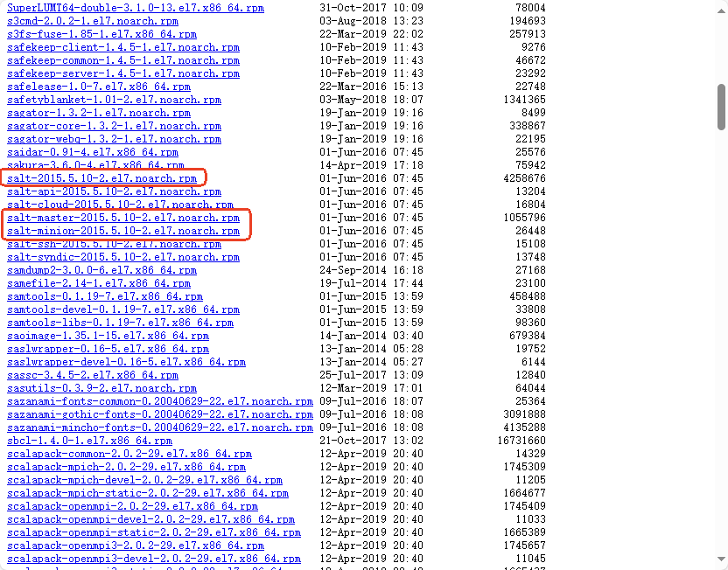Click scalapack-mpich-2.0.2-29.el7.x86_64.rpm

point(126,467)
